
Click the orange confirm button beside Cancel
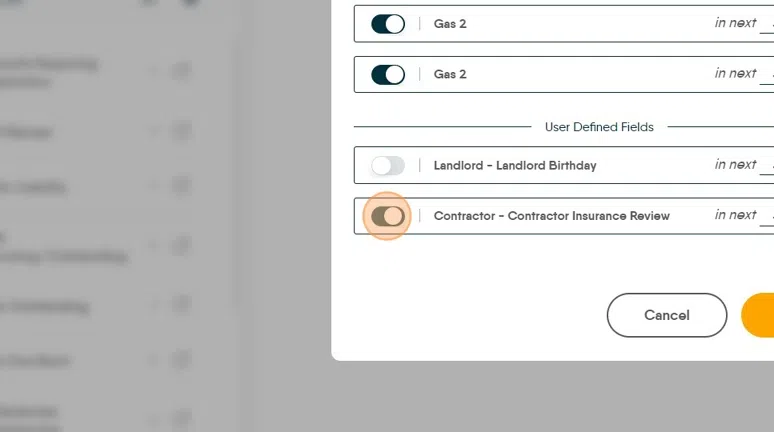[x=758, y=315]
